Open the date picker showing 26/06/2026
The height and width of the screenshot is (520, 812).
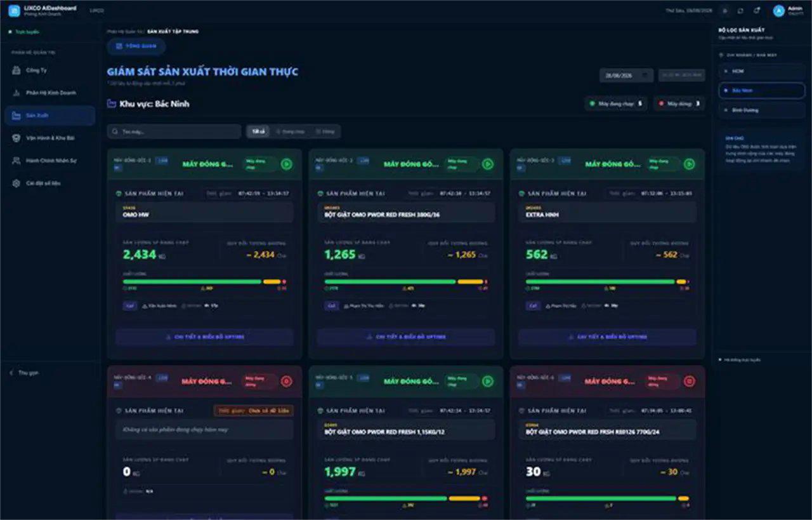pos(626,75)
